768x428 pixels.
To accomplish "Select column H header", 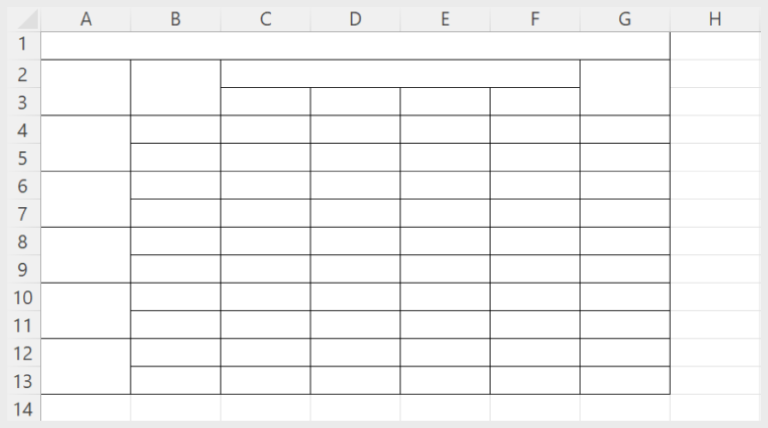I will pos(715,19).
